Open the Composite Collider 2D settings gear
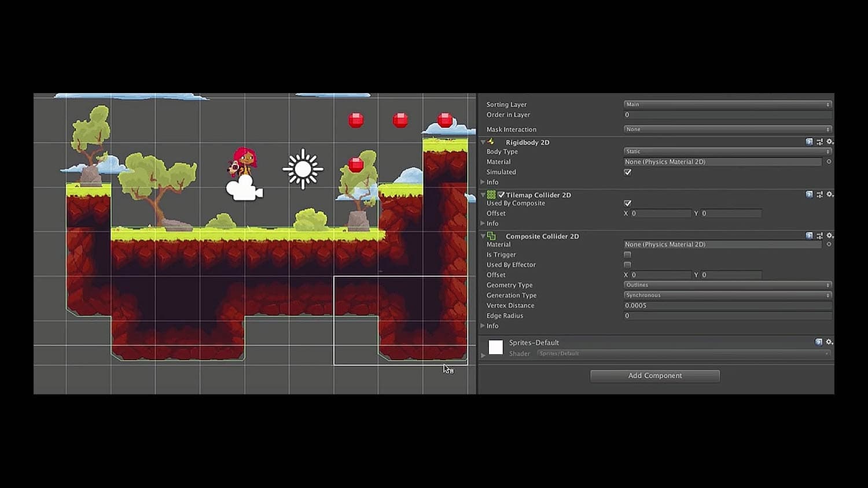The width and height of the screenshot is (868, 488). pyautogui.click(x=830, y=236)
